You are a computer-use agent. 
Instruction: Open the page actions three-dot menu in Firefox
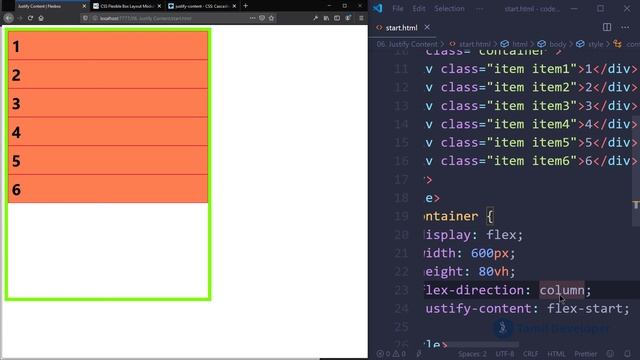[252, 18]
